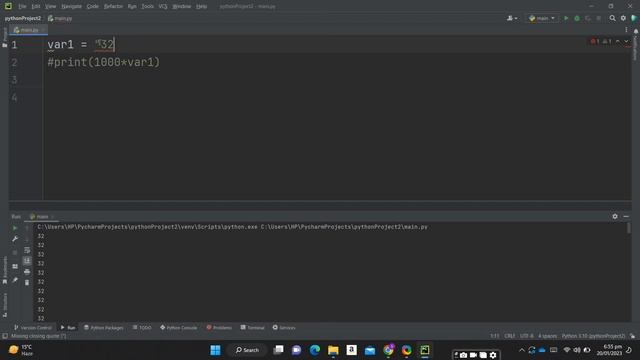The height and width of the screenshot is (360, 640).
Task: Open Bookmarks tool window on left sidebar
Action: pyautogui.click(x=4, y=270)
